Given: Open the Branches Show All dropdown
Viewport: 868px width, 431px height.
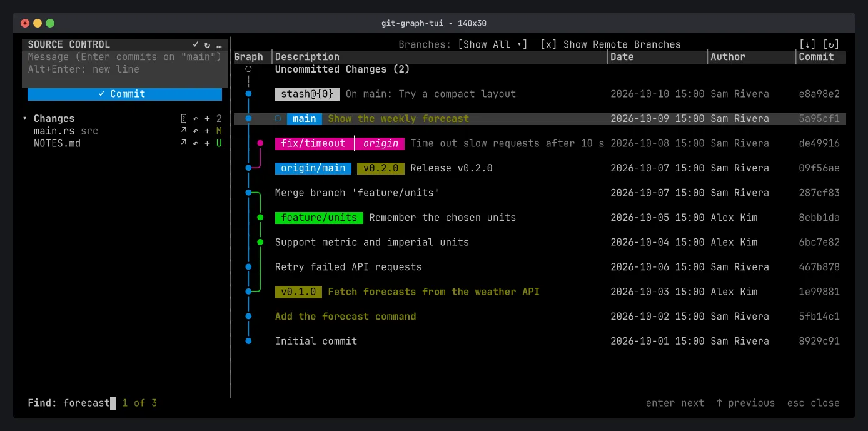Looking at the screenshot, I should pyautogui.click(x=493, y=44).
